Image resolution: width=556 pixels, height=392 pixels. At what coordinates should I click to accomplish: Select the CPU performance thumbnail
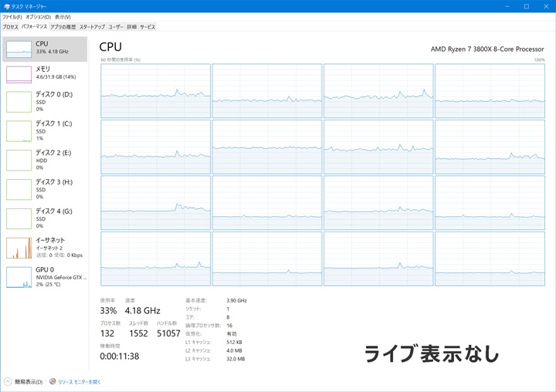19,49
